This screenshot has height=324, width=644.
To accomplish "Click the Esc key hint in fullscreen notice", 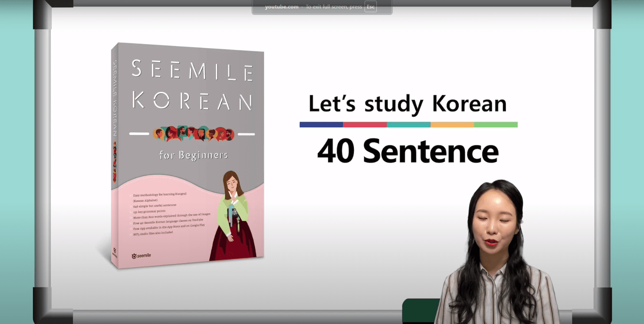I will pos(370,7).
